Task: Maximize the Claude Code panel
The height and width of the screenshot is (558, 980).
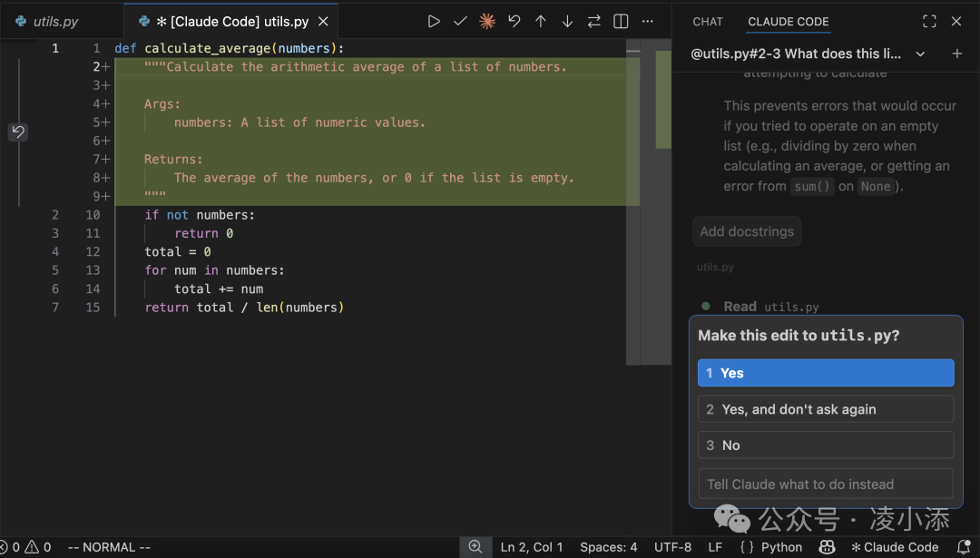Action: [x=929, y=21]
